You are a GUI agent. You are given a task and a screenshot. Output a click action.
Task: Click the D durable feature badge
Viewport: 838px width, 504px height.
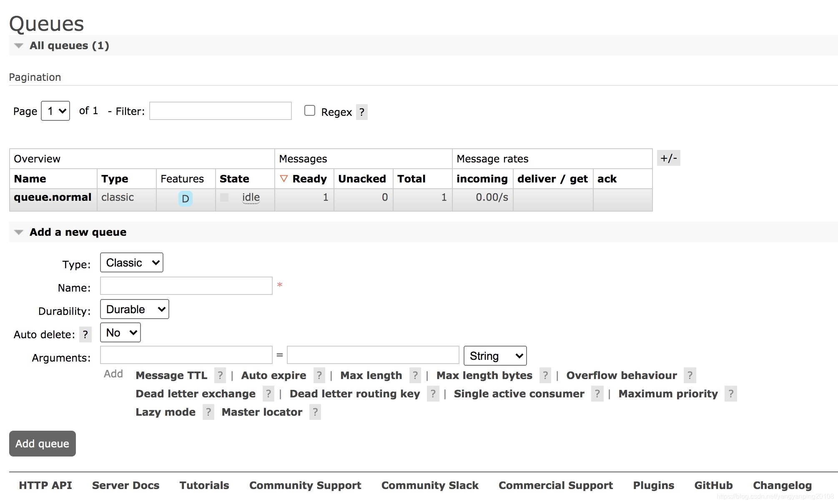coord(186,199)
